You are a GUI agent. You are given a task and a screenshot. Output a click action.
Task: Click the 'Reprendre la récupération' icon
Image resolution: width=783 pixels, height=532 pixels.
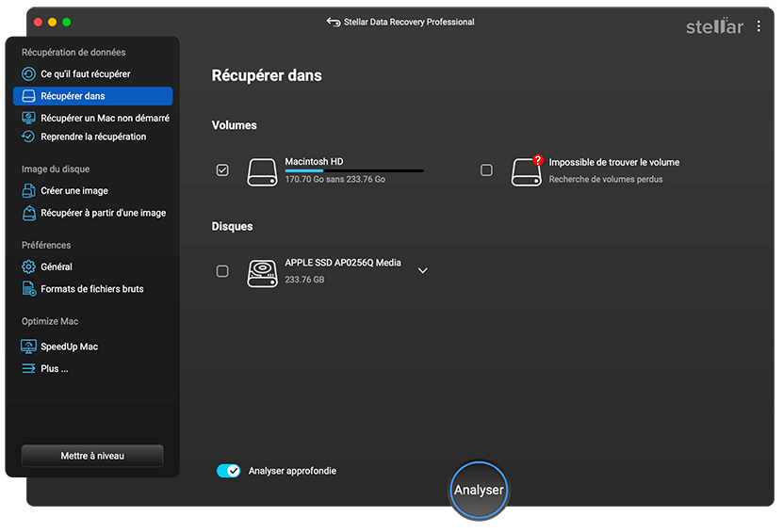pyautogui.click(x=28, y=137)
